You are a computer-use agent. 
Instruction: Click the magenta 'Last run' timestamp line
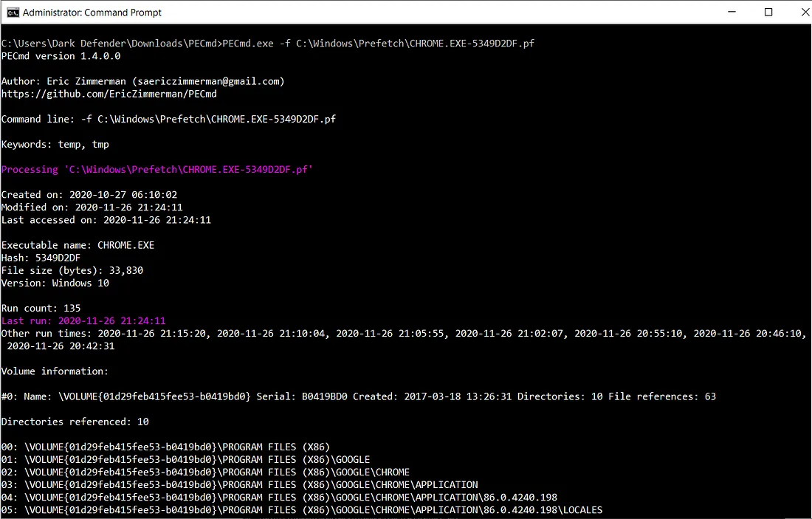point(83,321)
